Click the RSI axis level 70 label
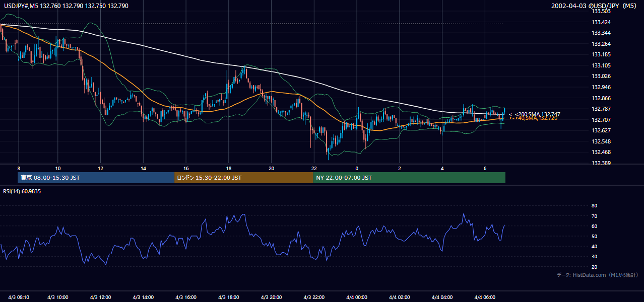 point(594,216)
